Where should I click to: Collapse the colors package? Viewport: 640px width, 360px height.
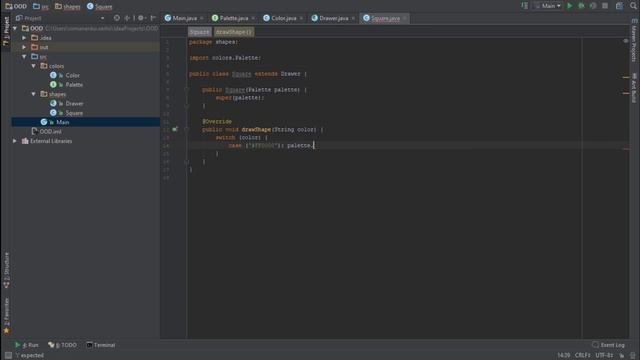33,66
